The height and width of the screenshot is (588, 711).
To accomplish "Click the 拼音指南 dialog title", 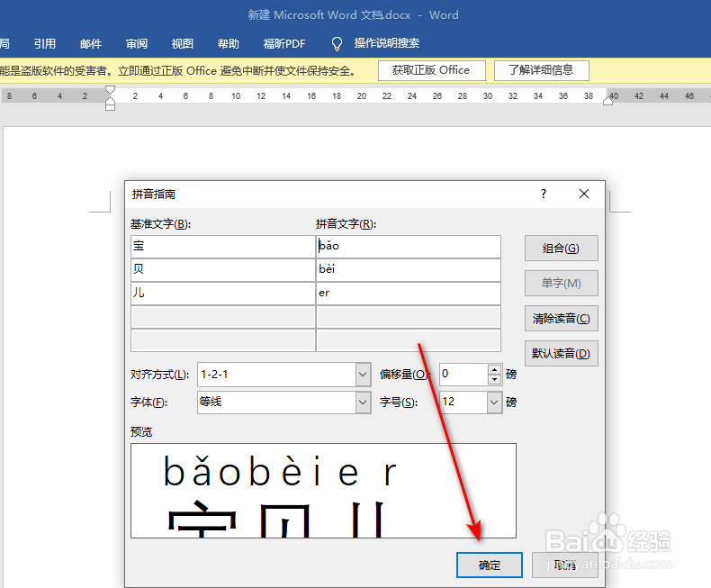I will coord(154,194).
